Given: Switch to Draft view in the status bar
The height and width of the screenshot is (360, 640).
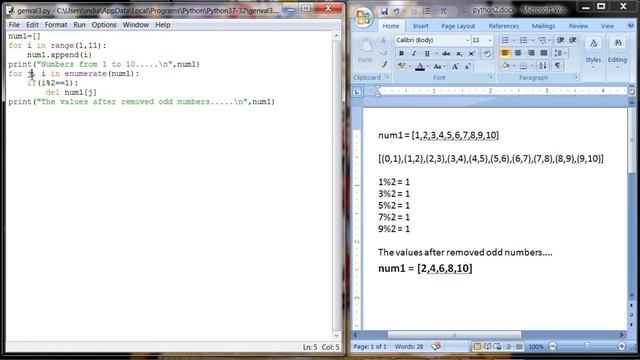Looking at the screenshot, I should click(x=519, y=347).
